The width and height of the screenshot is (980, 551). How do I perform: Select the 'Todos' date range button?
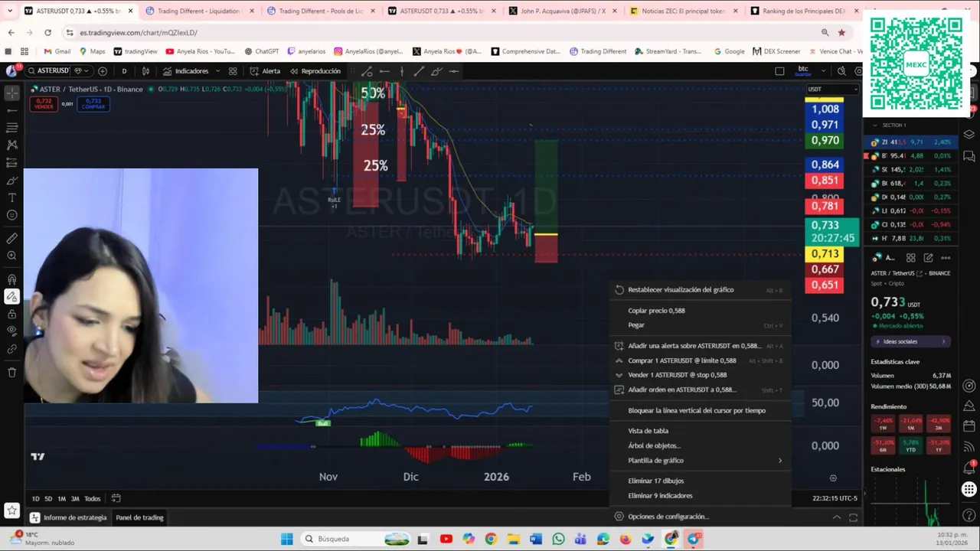point(92,498)
